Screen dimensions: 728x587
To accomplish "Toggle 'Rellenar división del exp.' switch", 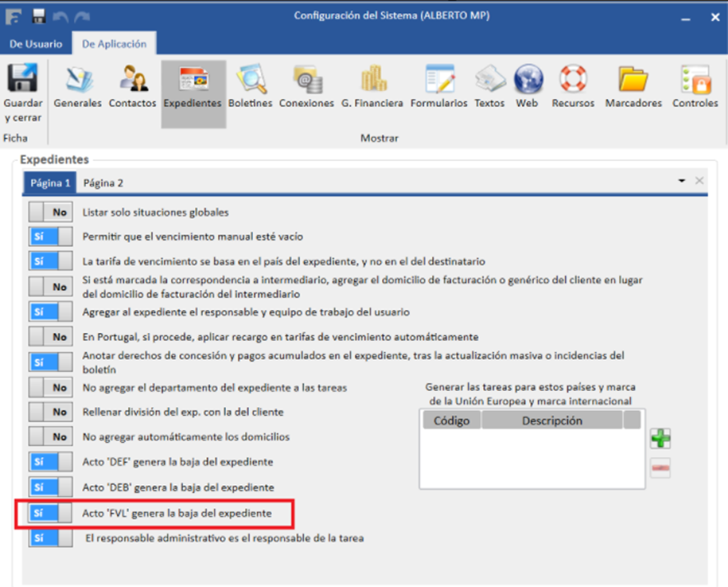I will coord(50,412).
